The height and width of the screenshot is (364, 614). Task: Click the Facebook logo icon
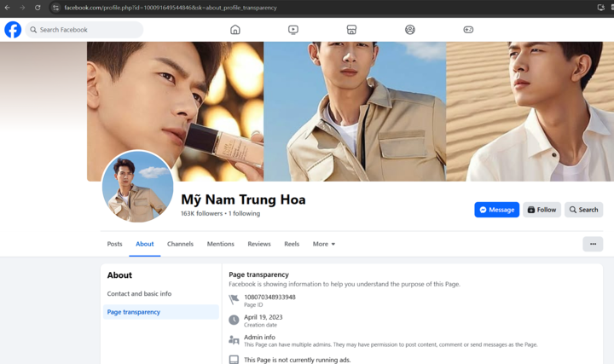[x=13, y=30]
